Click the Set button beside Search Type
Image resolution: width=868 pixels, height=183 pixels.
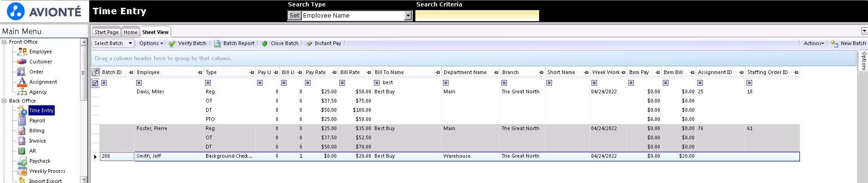coord(294,16)
